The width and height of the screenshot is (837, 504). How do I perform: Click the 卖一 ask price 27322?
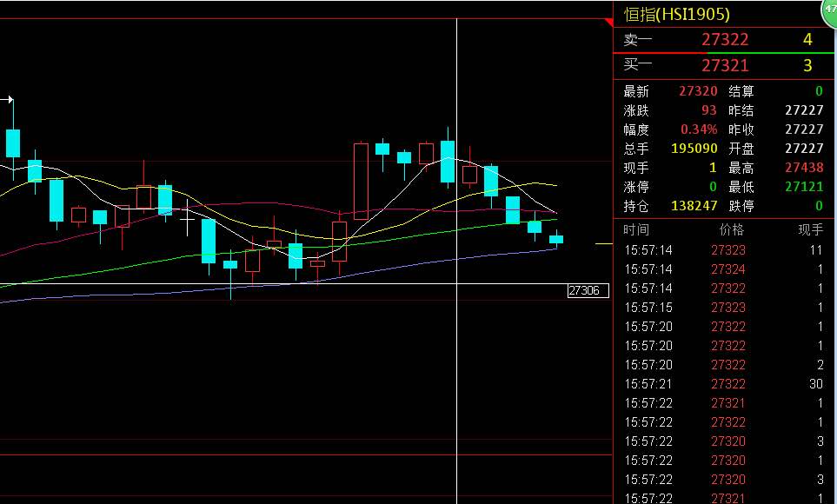(724, 39)
